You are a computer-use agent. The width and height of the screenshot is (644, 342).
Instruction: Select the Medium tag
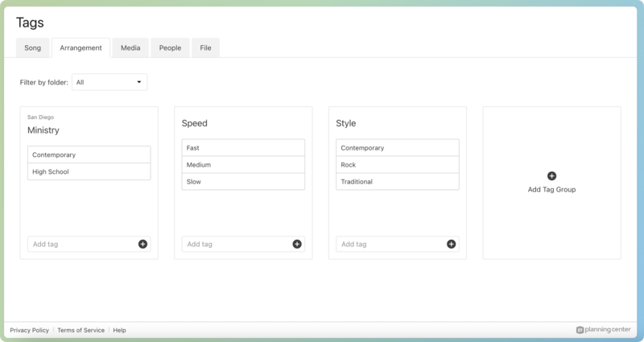(x=243, y=165)
